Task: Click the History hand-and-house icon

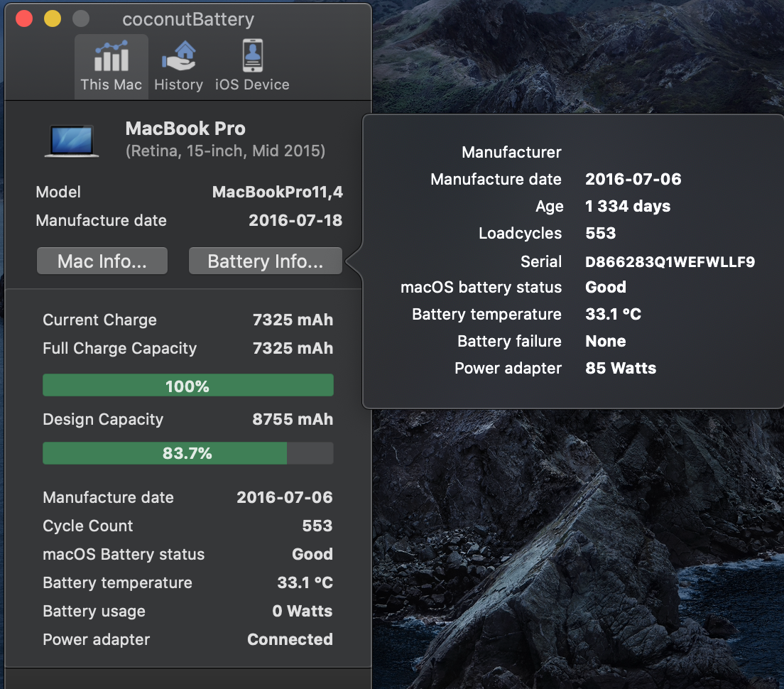Action: click(179, 56)
